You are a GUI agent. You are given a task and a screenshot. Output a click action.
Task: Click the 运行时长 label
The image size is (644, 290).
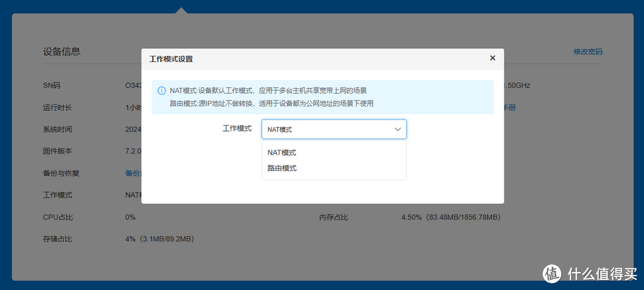pyautogui.click(x=57, y=108)
